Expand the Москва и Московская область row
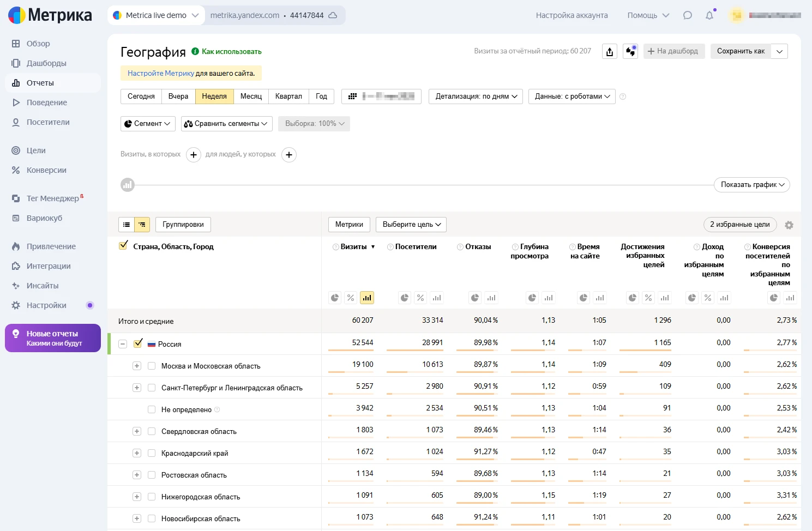Screen dimensions: 812x531 (x=137, y=365)
